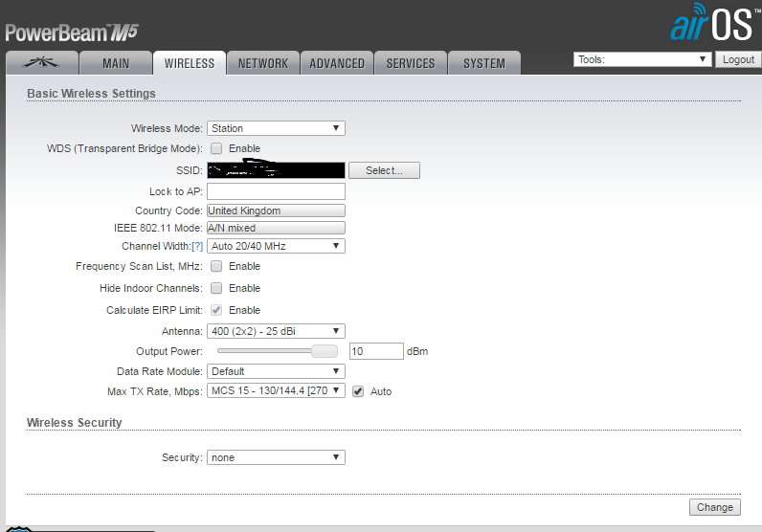The width and height of the screenshot is (762, 532).
Task: Click the Select... button next to SSID
Action: click(384, 170)
